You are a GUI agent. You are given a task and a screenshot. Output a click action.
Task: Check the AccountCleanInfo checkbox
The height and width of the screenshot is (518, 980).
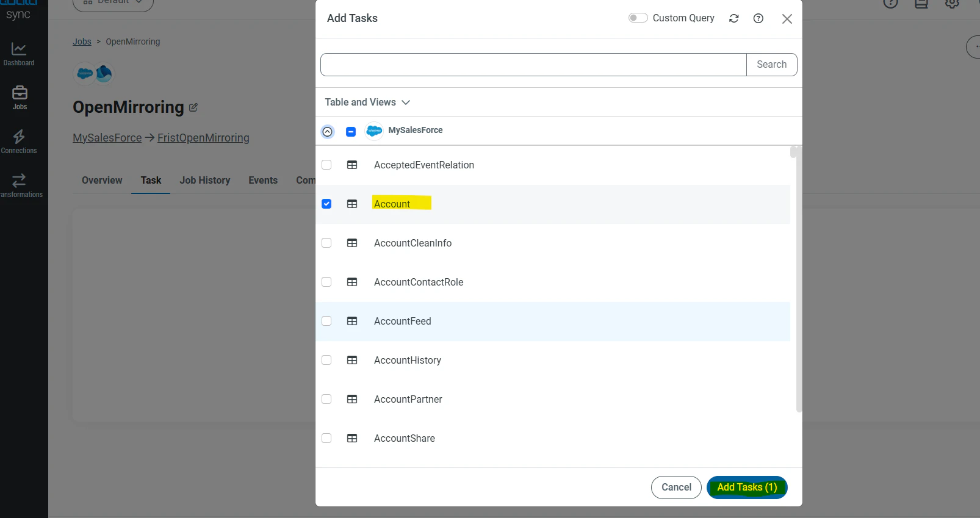326,243
